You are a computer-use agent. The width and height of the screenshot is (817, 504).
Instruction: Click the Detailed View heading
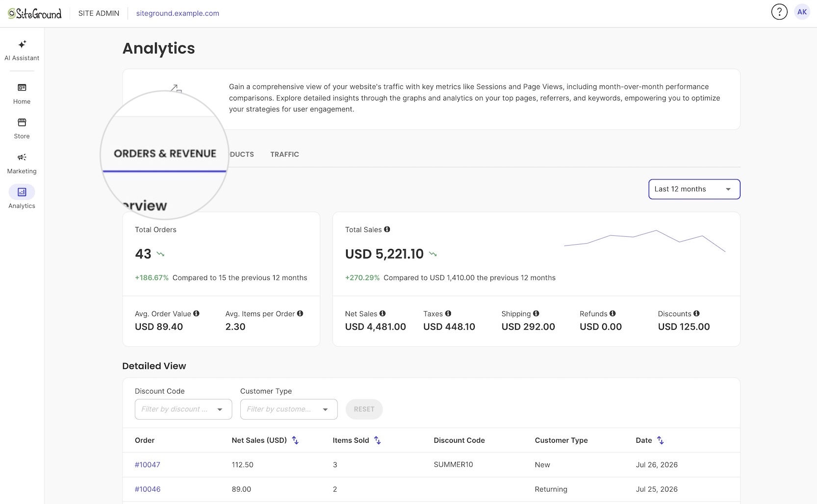coord(154,366)
